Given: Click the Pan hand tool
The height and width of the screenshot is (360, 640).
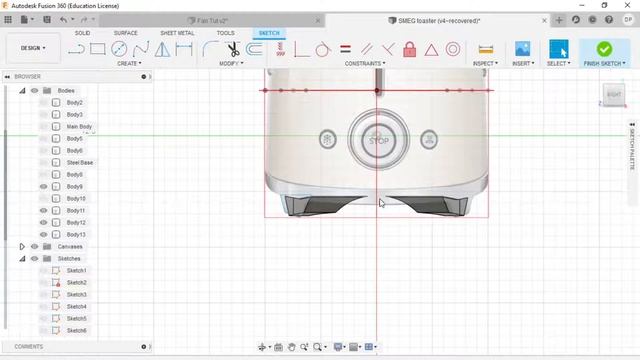Looking at the screenshot, I should click(291, 347).
